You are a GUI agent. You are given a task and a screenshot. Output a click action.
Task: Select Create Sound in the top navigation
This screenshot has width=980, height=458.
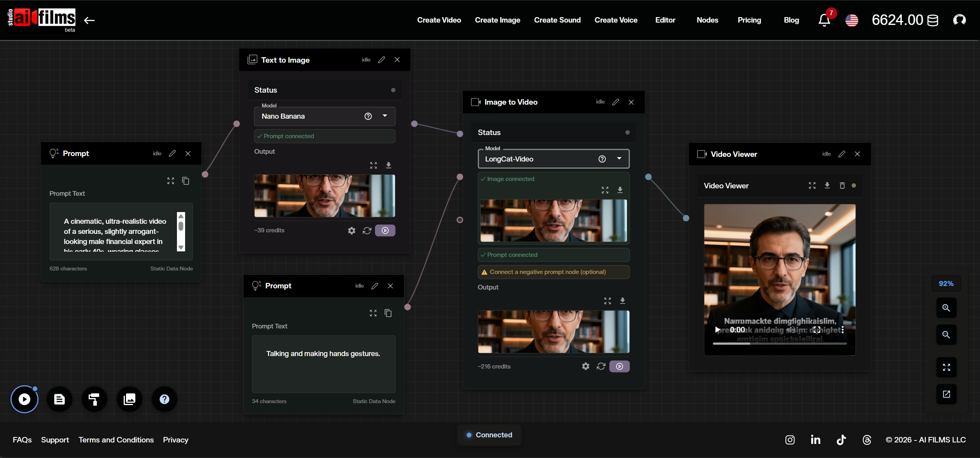click(557, 20)
